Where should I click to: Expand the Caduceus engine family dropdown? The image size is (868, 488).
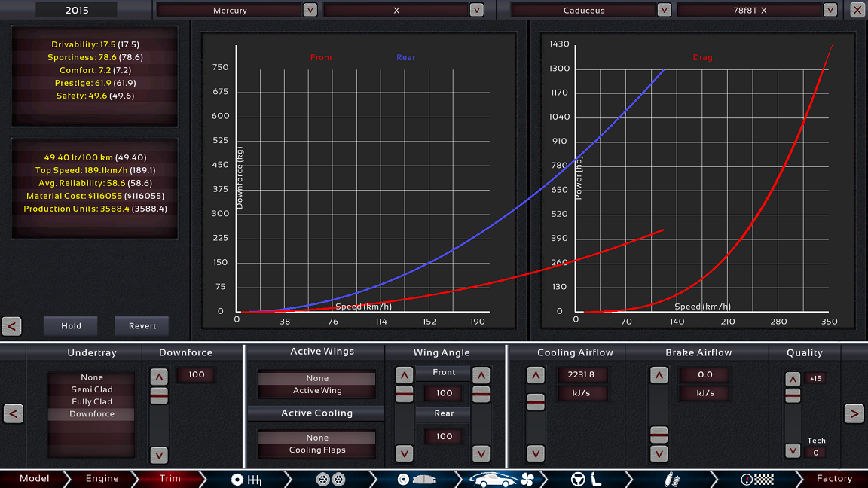[x=664, y=10]
